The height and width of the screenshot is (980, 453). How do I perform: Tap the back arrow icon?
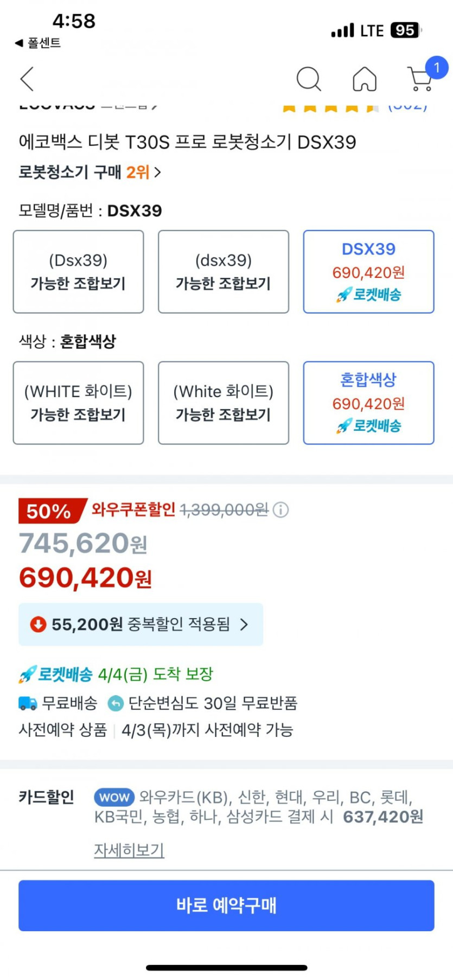[27, 79]
